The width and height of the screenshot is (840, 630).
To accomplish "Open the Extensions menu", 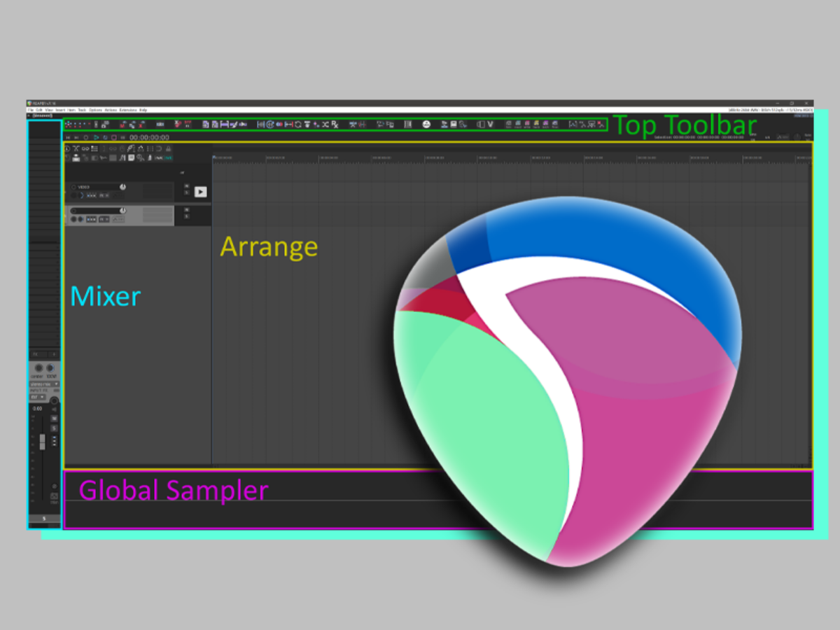I will 128,110.
